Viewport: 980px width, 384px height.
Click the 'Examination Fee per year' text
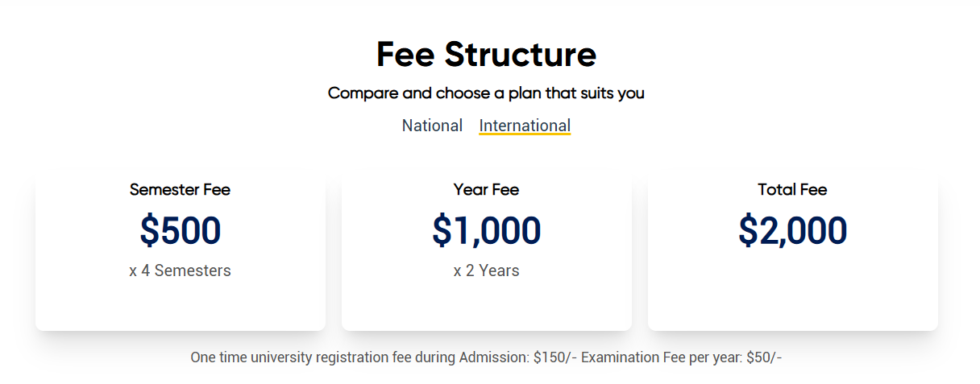click(x=661, y=357)
